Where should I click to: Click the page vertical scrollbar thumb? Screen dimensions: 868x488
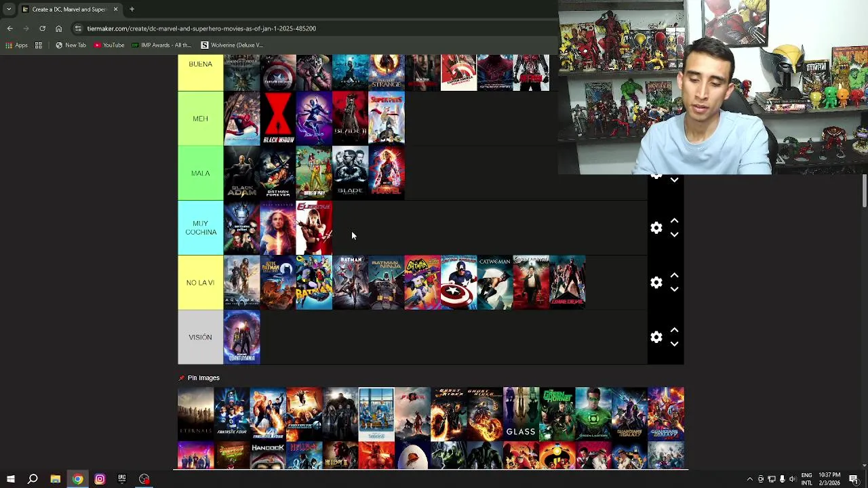pos(864,191)
